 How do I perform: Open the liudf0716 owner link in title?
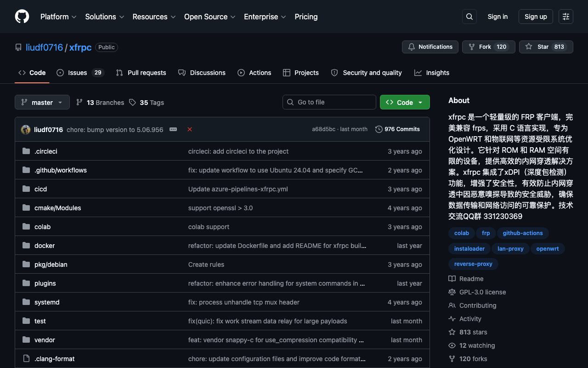point(44,47)
